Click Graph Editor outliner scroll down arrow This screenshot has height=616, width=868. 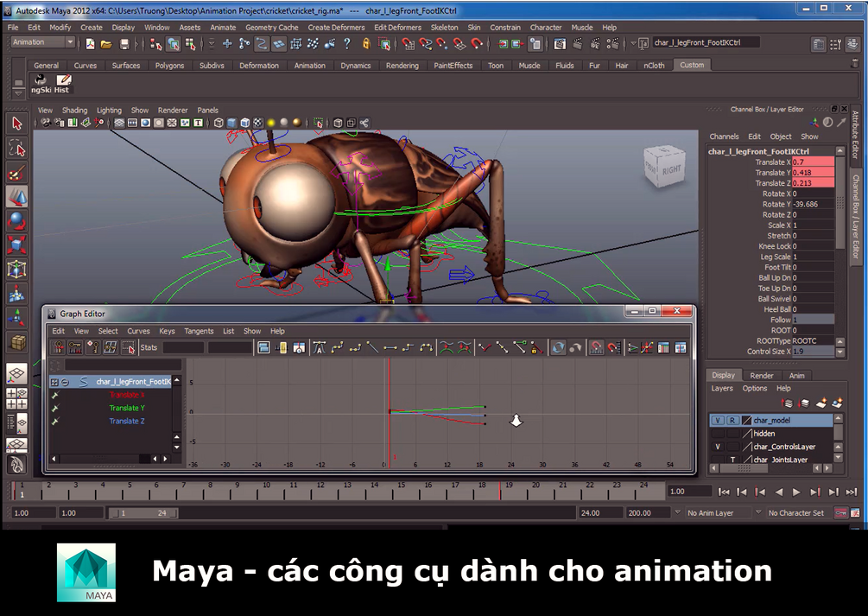pyautogui.click(x=176, y=447)
